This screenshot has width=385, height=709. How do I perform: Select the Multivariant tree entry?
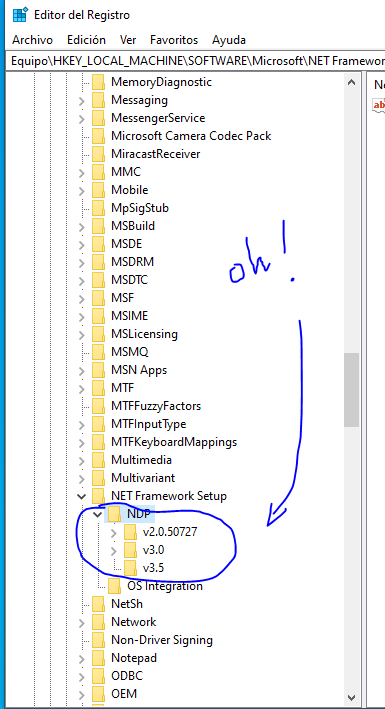(x=143, y=478)
